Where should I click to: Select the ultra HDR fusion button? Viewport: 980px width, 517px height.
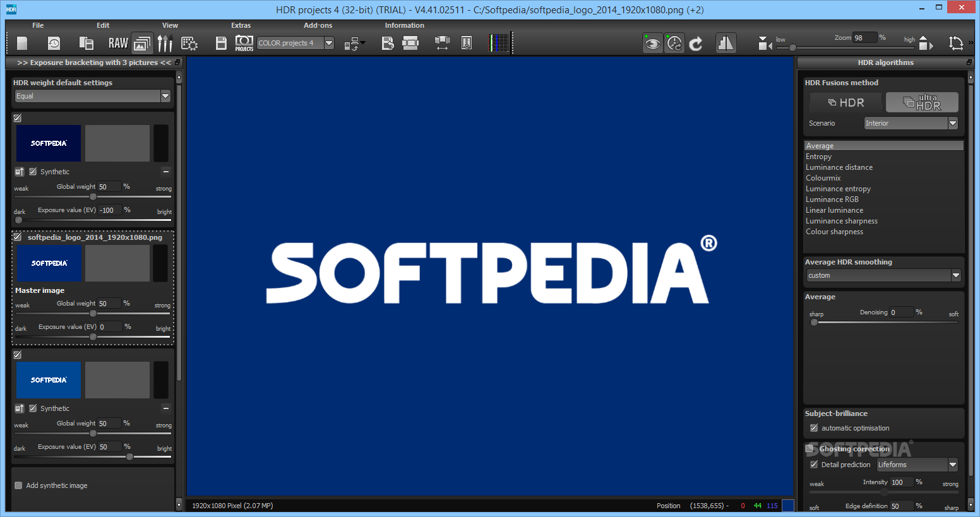click(x=922, y=102)
